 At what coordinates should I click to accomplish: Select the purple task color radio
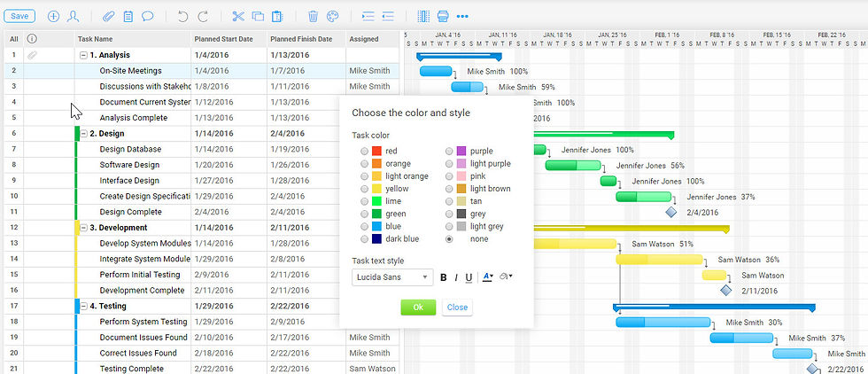click(449, 152)
